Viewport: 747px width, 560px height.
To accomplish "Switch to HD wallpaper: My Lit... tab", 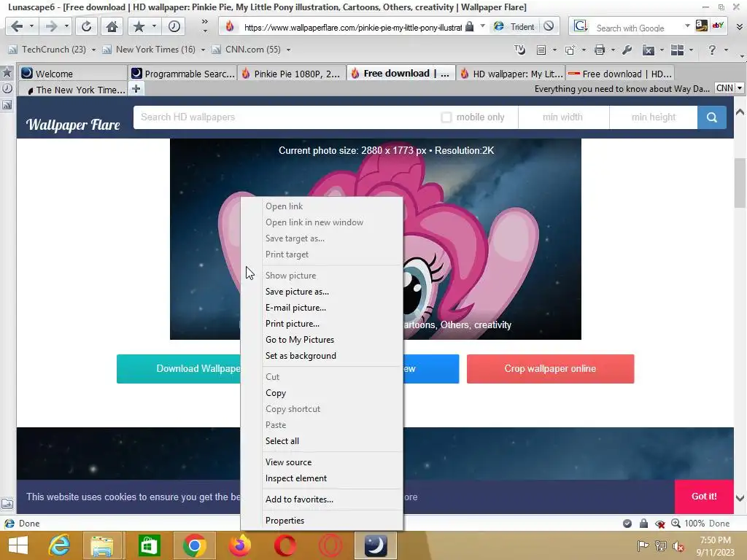I will click(510, 74).
